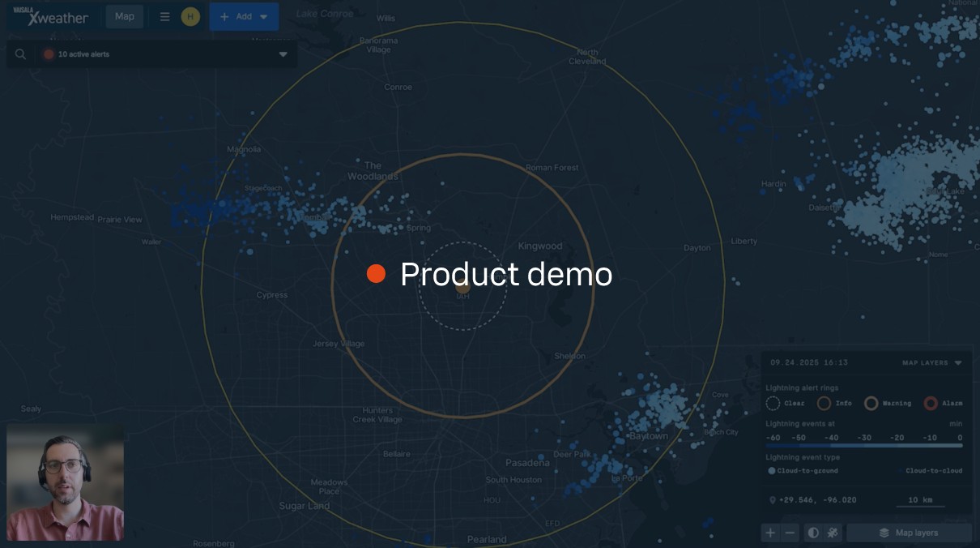The height and width of the screenshot is (548, 980).
Task: Open the blue Add dropdown button
Action: (244, 16)
